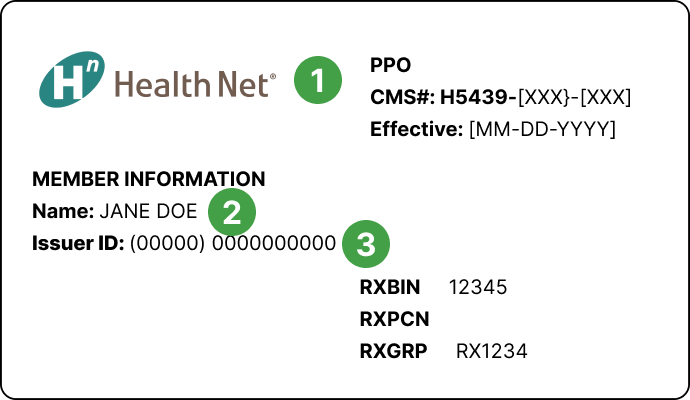Select the (00000) issuer prefix

(168, 243)
